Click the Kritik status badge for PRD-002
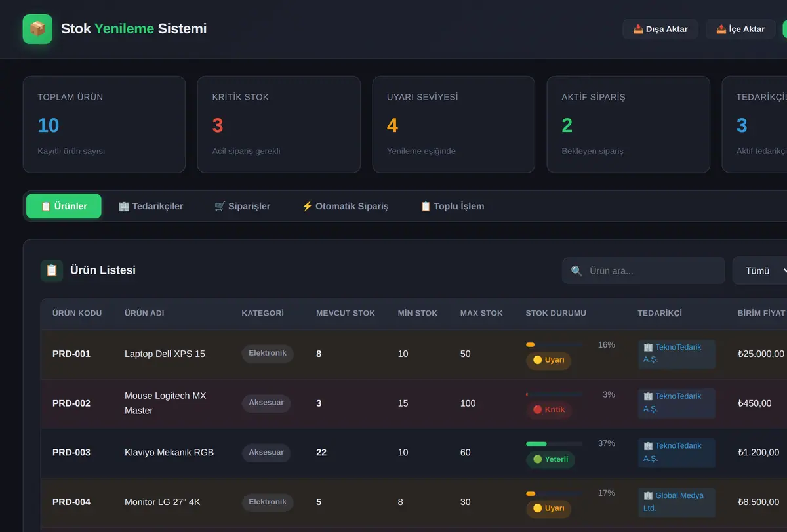The height and width of the screenshot is (532, 787). 549,410
